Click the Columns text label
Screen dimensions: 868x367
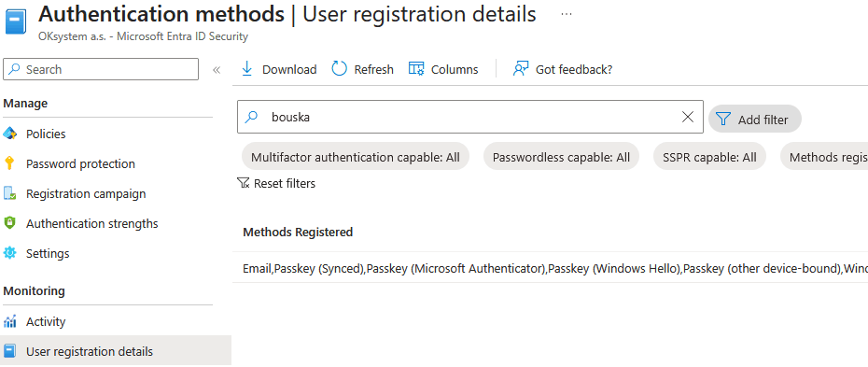point(455,70)
